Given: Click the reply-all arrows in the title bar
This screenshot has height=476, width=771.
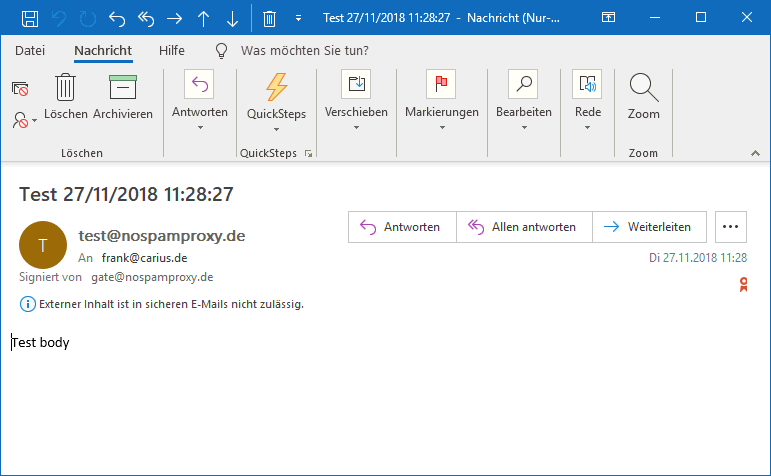Looking at the screenshot, I should tap(146, 19).
